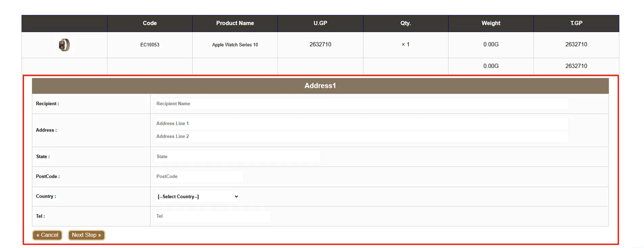Click the State input box
This screenshot has height=248, width=644.
[237, 157]
